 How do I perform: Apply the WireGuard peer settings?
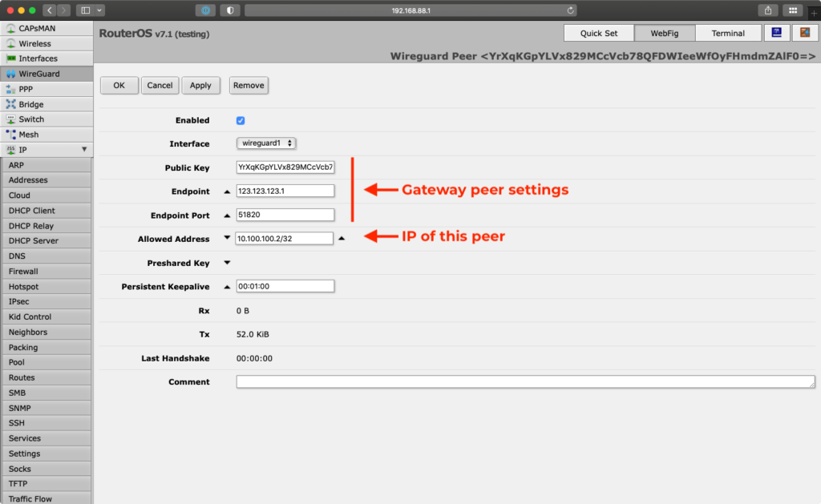tap(200, 85)
